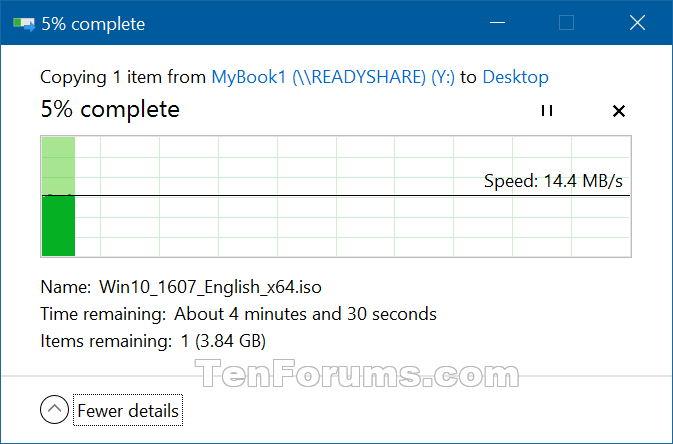673x444 pixels.
Task: Click the file name Win10_1607_English_x64.iso
Action: tap(210, 287)
